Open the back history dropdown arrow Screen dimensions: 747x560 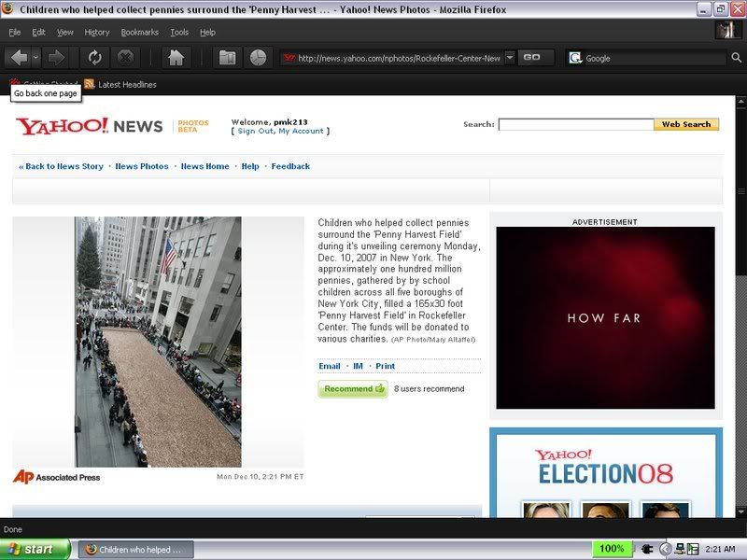pos(36,58)
